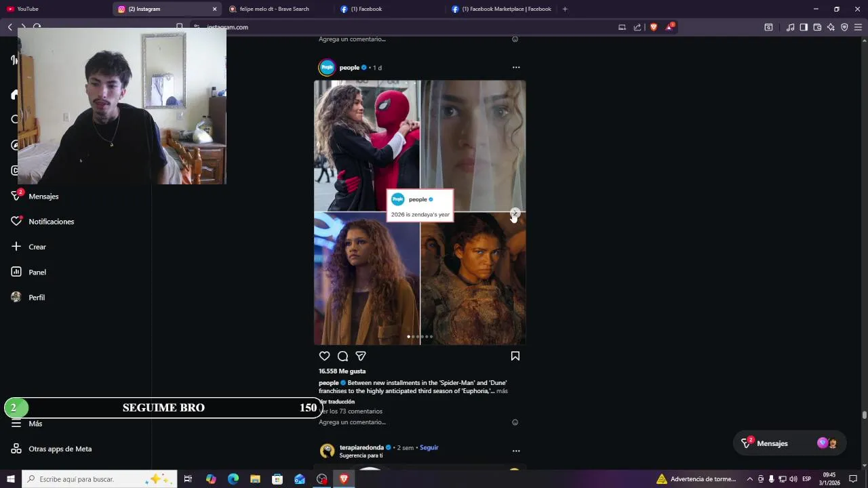Open Panel in the sidebar
The width and height of the screenshot is (868, 488).
click(x=28, y=272)
